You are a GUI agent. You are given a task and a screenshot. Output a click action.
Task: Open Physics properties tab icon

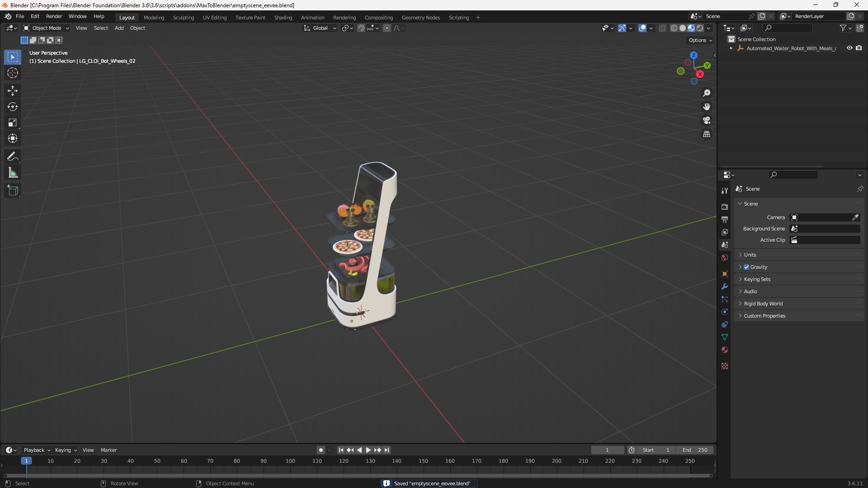point(725,312)
